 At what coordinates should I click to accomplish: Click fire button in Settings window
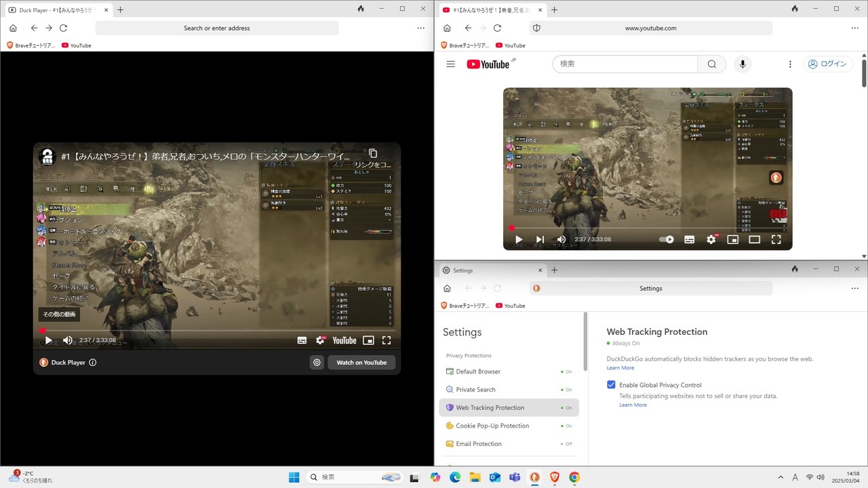click(795, 269)
